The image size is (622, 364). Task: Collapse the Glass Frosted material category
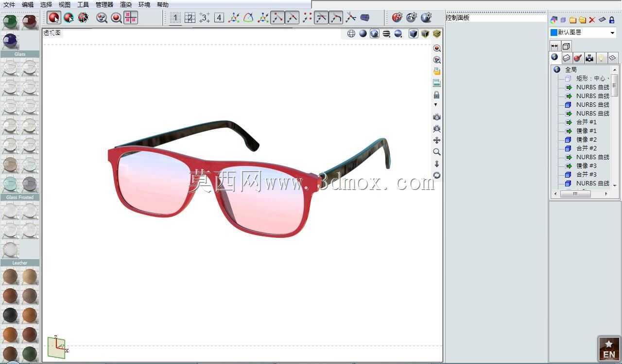20,197
